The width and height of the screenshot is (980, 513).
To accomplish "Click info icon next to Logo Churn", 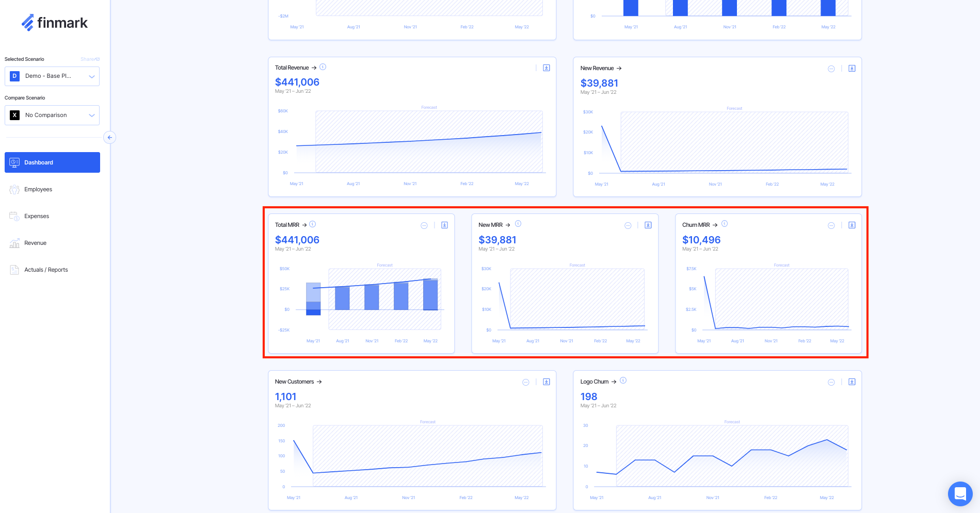I will (623, 380).
